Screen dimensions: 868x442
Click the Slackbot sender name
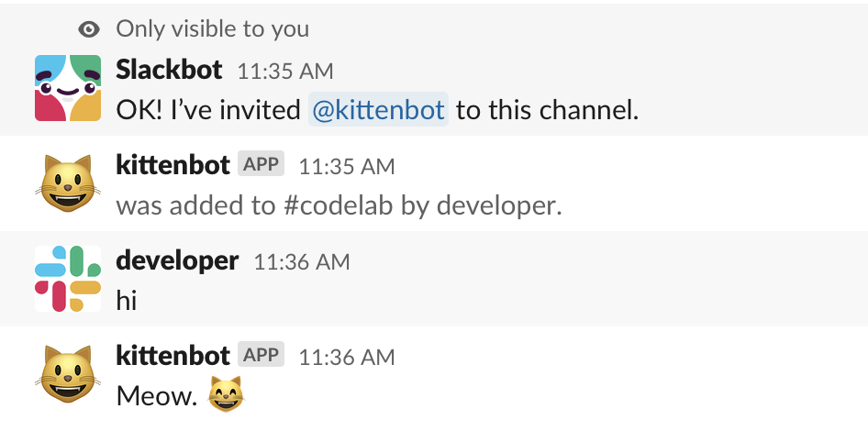(x=171, y=70)
